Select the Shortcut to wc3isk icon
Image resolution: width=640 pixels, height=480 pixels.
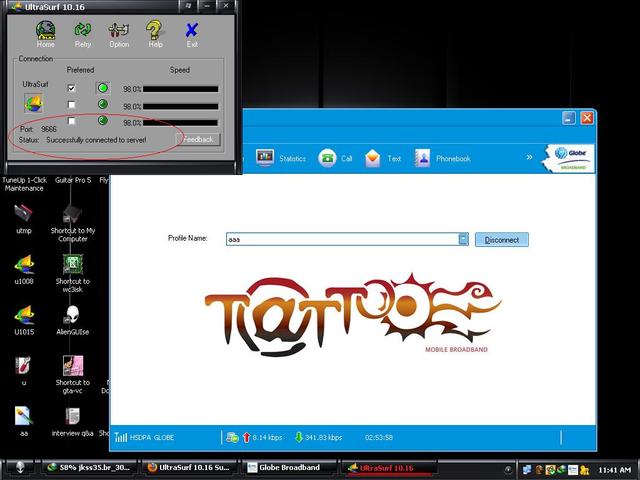(x=73, y=273)
